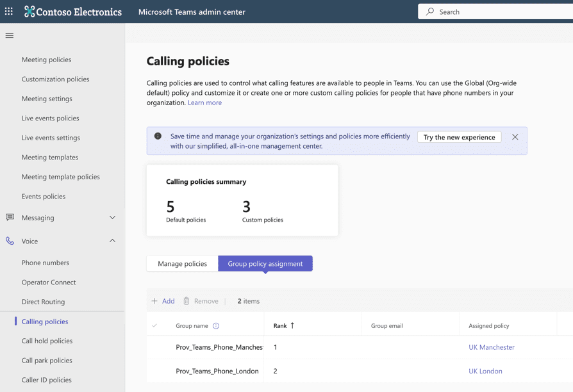Click the Add icon above the group table
Screen dimensions: 573x392
point(154,300)
